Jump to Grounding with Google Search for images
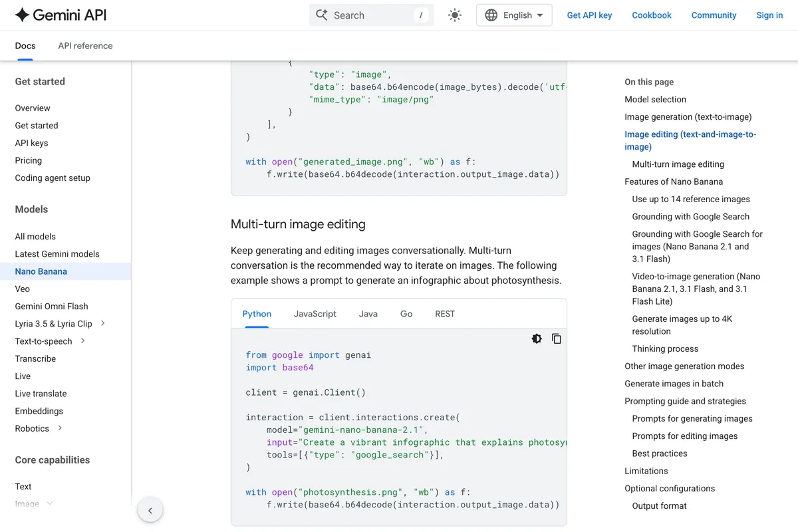 click(x=698, y=246)
